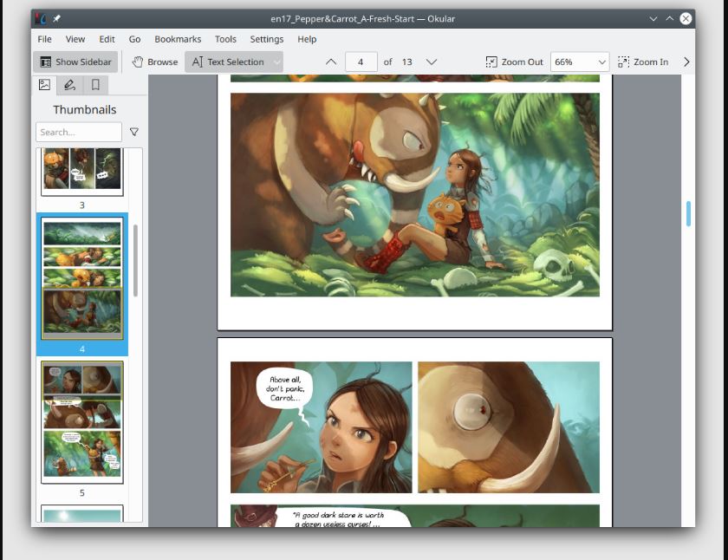Select the Browse hand tool
The image size is (728, 560).
click(154, 62)
